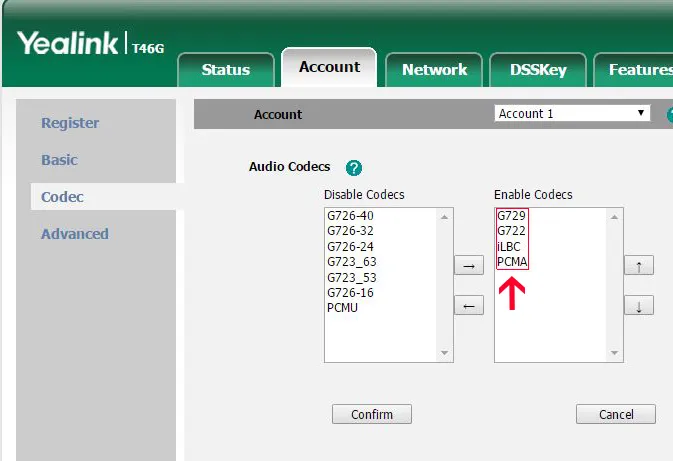The height and width of the screenshot is (461, 673).
Task: Go to the DSSKey tab
Action: (x=539, y=70)
